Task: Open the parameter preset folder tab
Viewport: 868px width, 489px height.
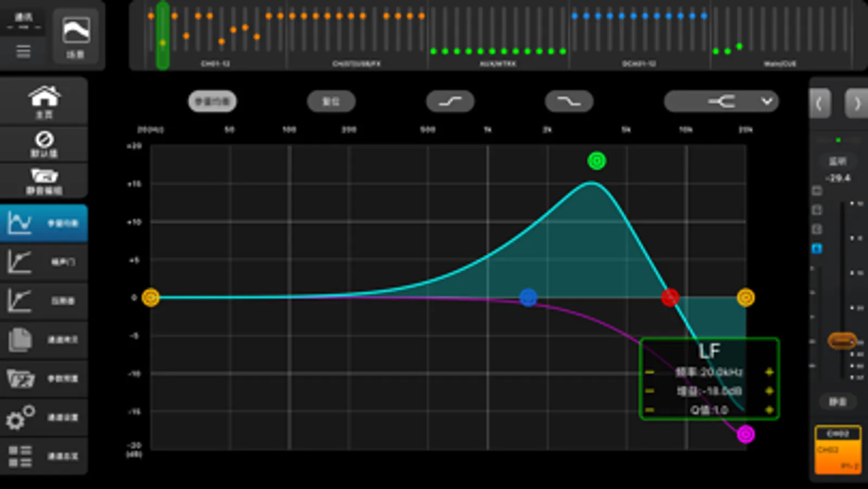Action: click(44, 378)
